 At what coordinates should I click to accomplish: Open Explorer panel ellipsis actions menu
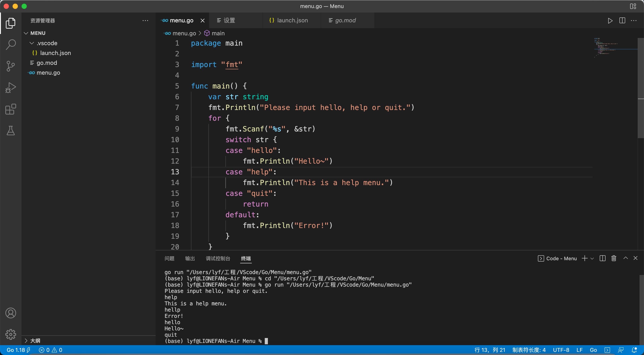(x=145, y=21)
